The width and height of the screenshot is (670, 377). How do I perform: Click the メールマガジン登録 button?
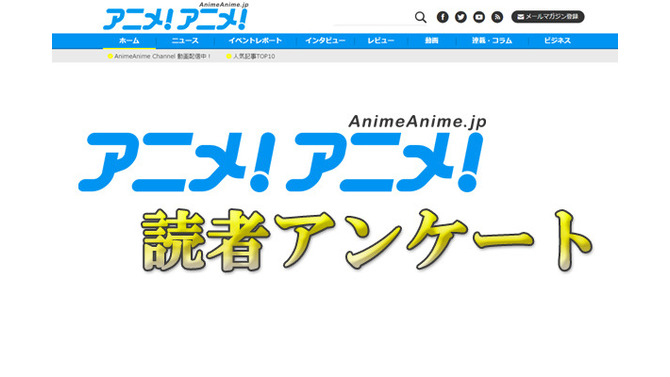point(548,17)
